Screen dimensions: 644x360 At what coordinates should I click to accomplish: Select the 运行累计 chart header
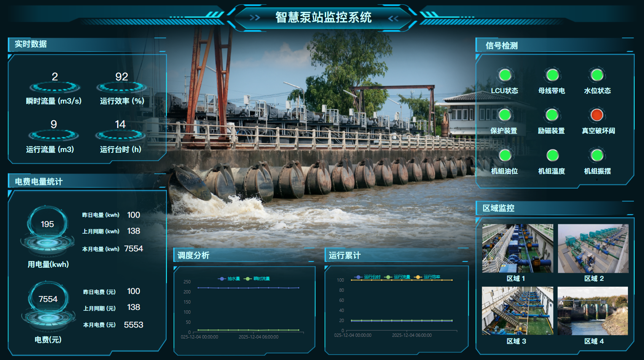pos(397,255)
